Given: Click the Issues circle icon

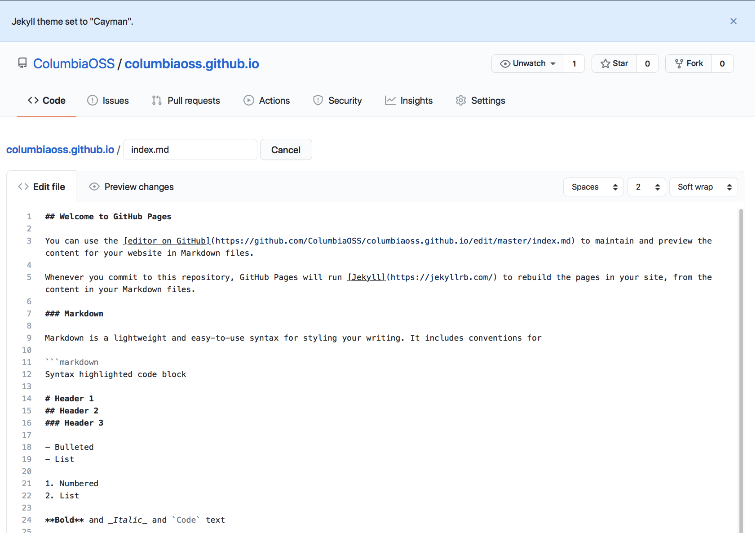Looking at the screenshot, I should coord(93,100).
